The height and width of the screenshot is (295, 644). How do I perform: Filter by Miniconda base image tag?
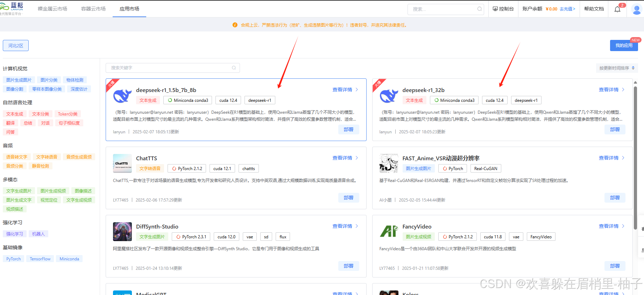point(69,259)
